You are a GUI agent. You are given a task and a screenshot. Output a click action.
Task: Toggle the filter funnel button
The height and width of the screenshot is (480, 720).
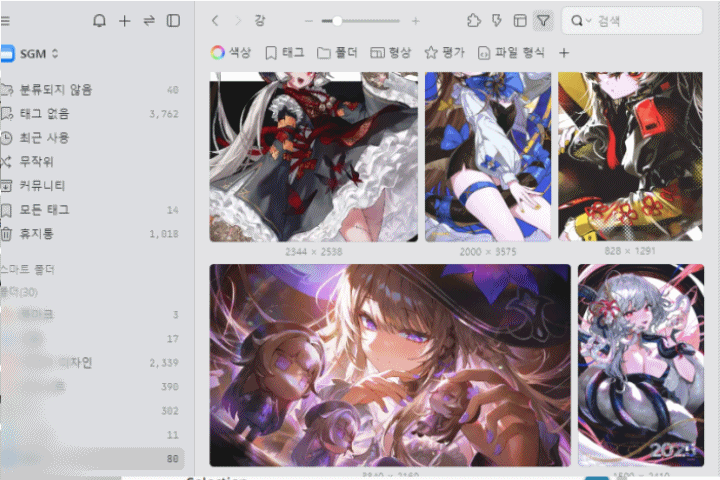tap(543, 21)
